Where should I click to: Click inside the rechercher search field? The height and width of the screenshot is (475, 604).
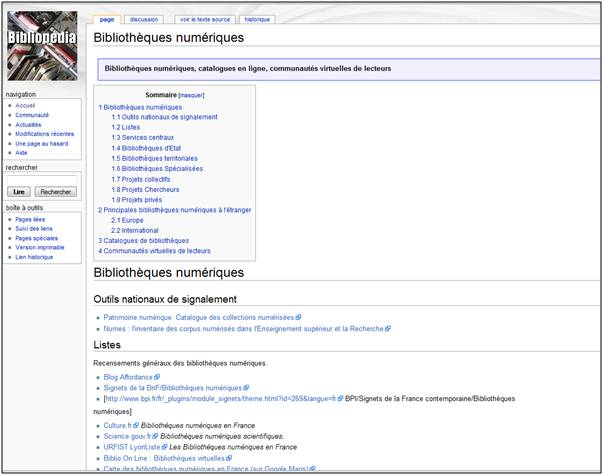(41, 178)
